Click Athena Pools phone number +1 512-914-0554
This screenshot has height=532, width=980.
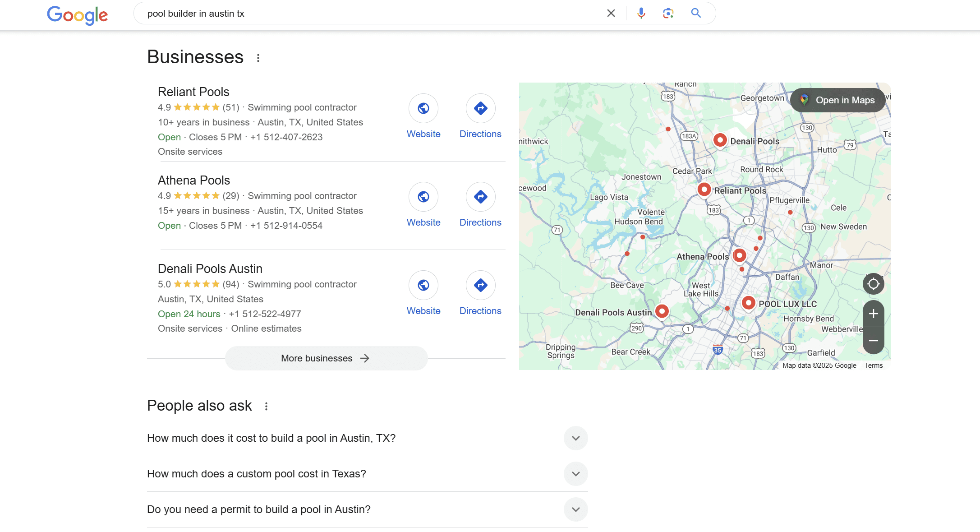pos(286,226)
